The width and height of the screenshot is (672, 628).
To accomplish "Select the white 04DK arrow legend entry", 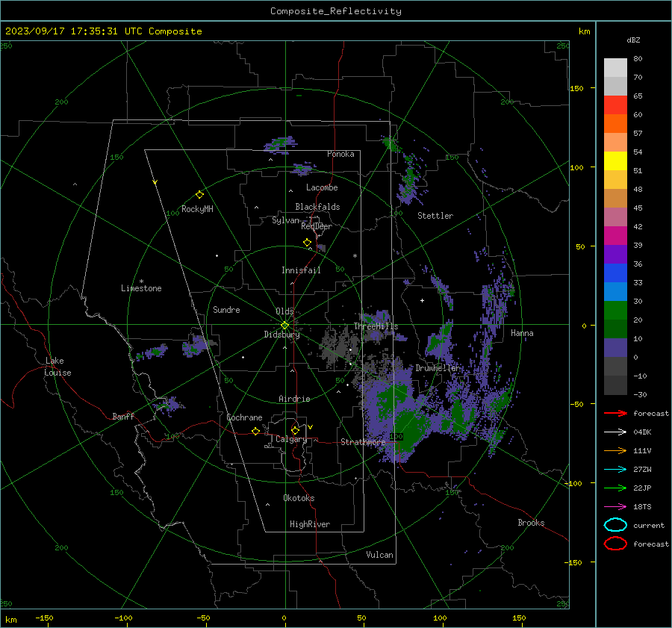I will tap(615, 432).
